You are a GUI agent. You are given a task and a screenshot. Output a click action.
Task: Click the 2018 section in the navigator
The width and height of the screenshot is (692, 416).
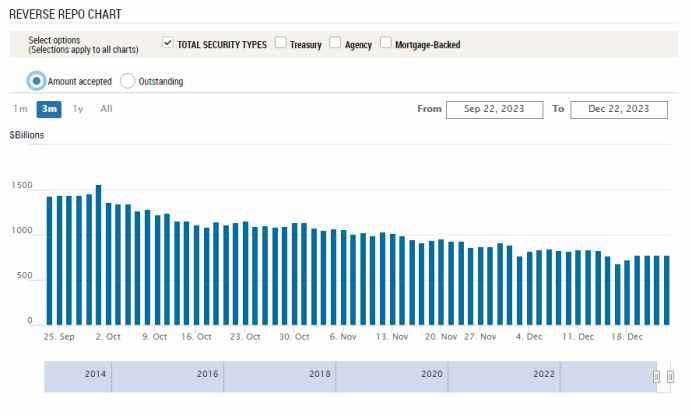point(320,376)
